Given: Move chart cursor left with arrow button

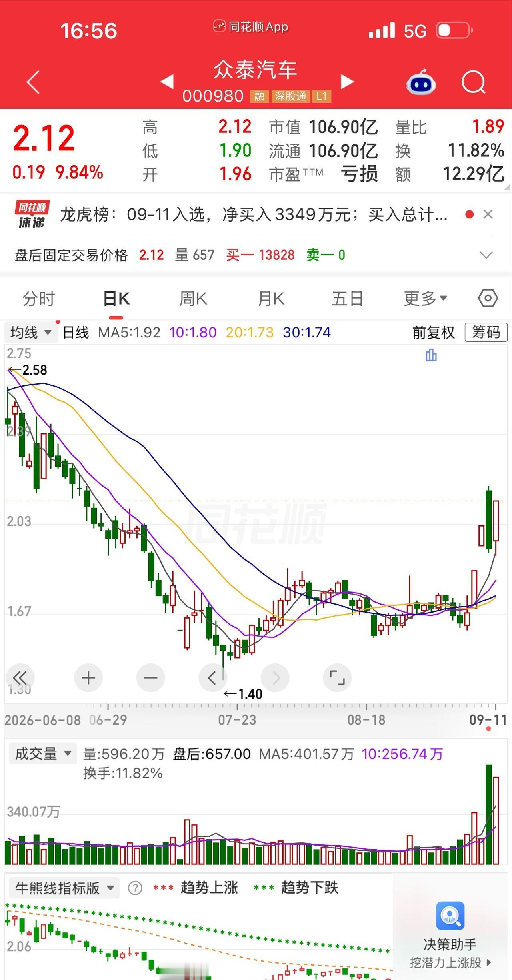Looking at the screenshot, I should [x=213, y=678].
